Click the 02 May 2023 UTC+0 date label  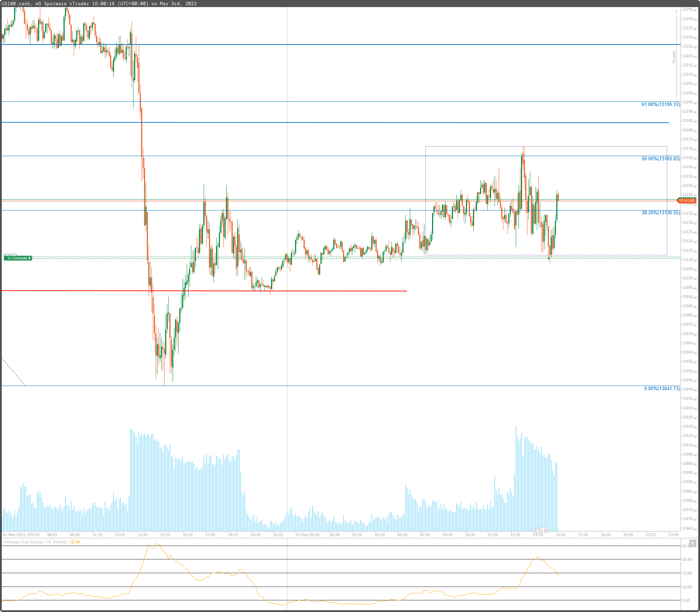pyautogui.click(x=20, y=535)
